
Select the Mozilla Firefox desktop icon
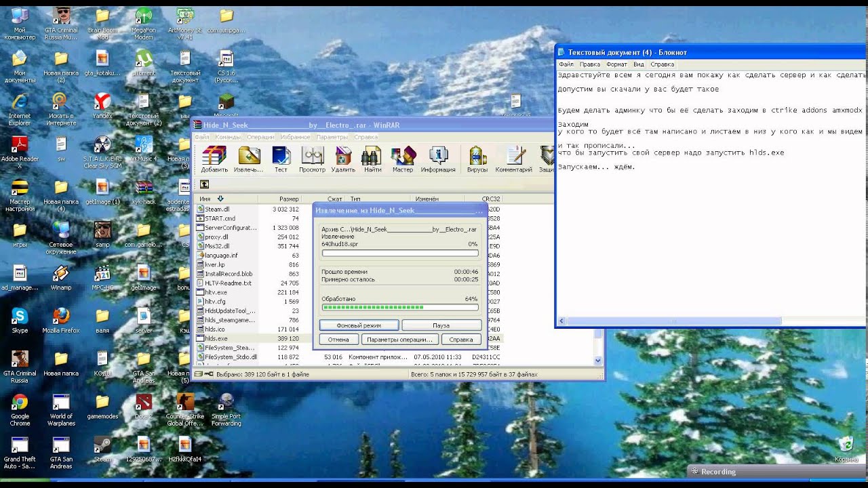pos(61,316)
